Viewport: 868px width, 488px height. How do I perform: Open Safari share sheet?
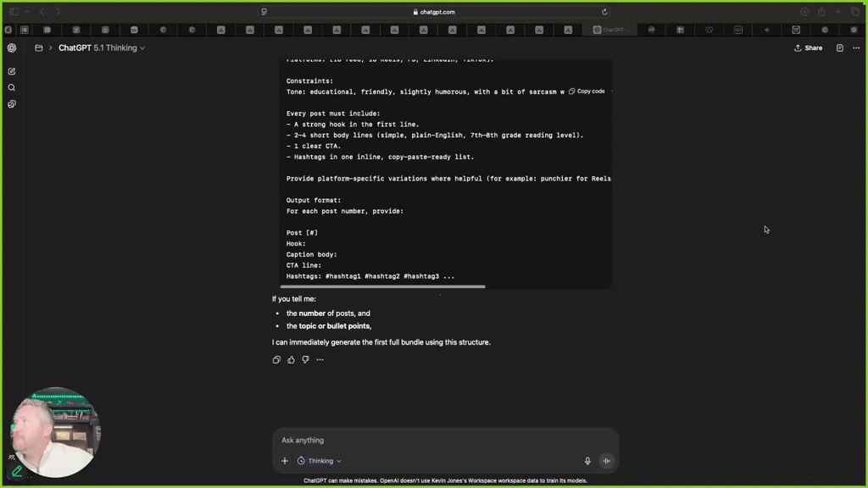coord(821,12)
